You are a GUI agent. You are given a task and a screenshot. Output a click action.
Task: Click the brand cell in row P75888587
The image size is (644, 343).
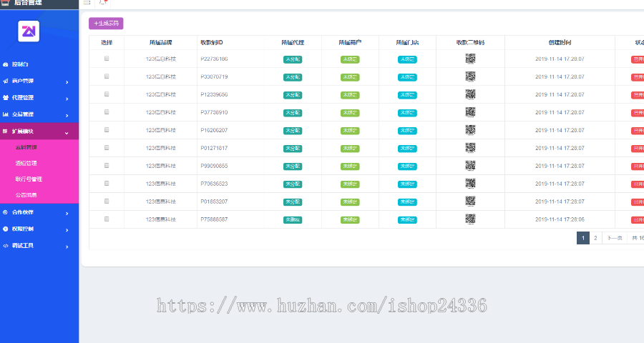[x=160, y=219]
